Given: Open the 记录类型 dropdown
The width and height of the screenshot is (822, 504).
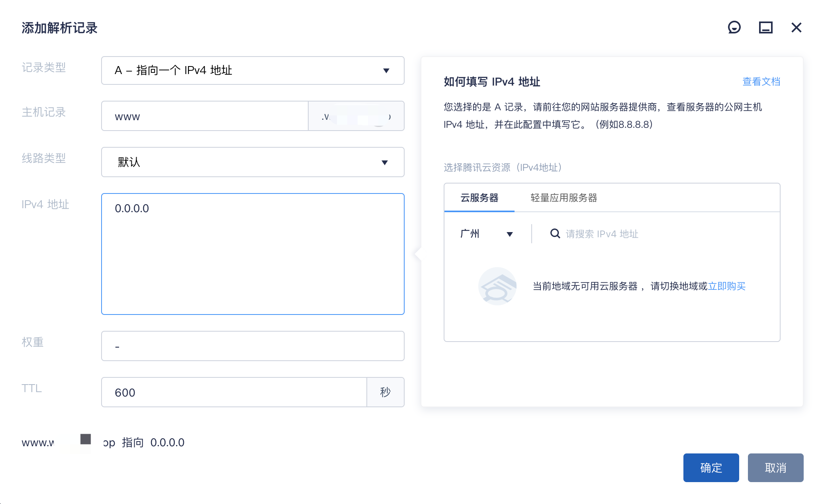Looking at the screenshot, I should [252, 70].
